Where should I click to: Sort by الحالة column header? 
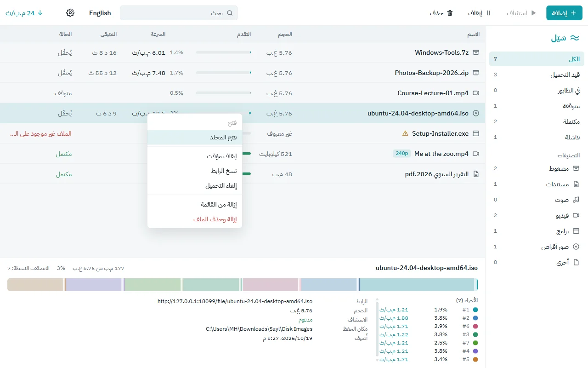pos(65,34)
